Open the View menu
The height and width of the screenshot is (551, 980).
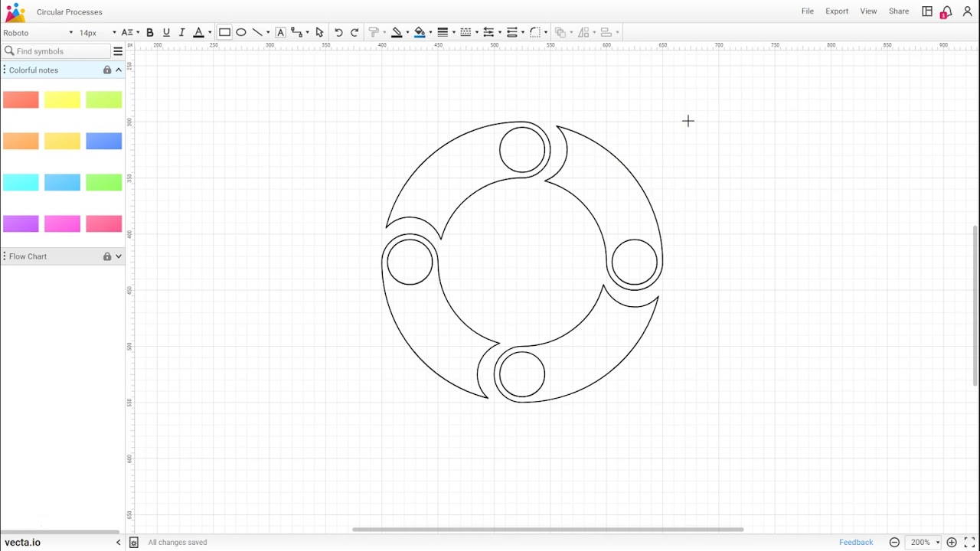(x=868, y=11)
